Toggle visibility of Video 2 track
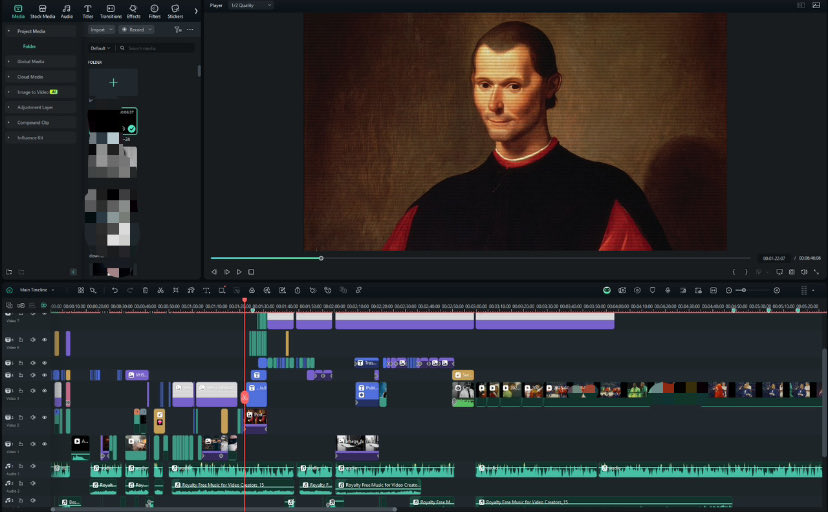 [x=44, y=418]
